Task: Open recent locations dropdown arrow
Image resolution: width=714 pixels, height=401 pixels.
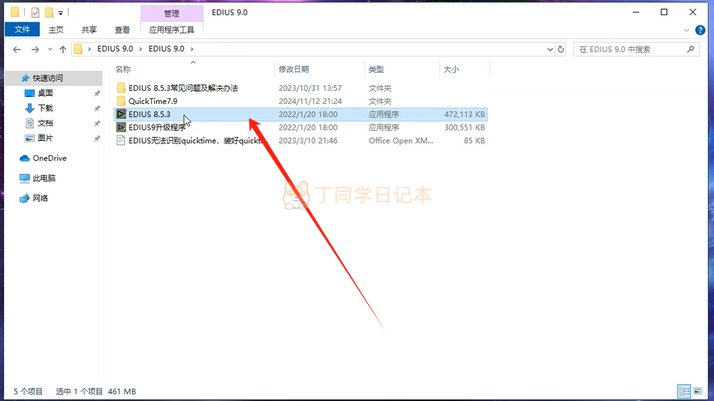Action: coord(50,49)
